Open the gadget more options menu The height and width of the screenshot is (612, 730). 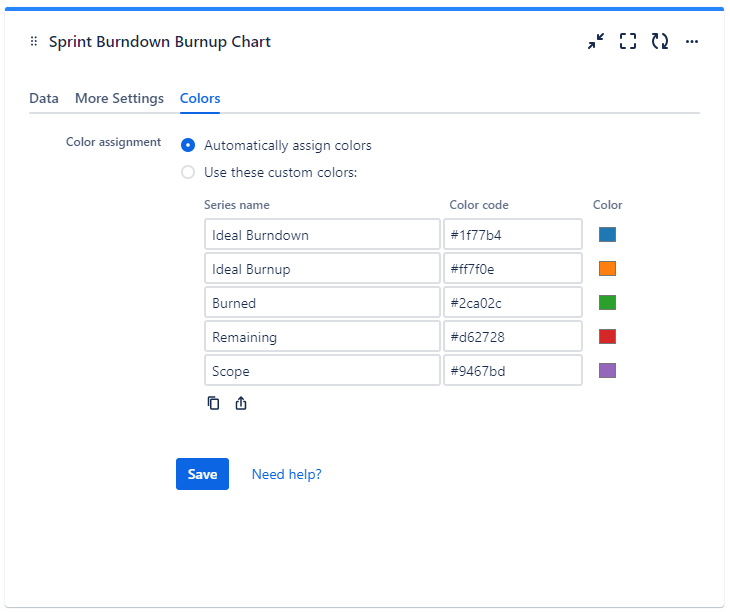pyautogui.click(x=692, y=42)
